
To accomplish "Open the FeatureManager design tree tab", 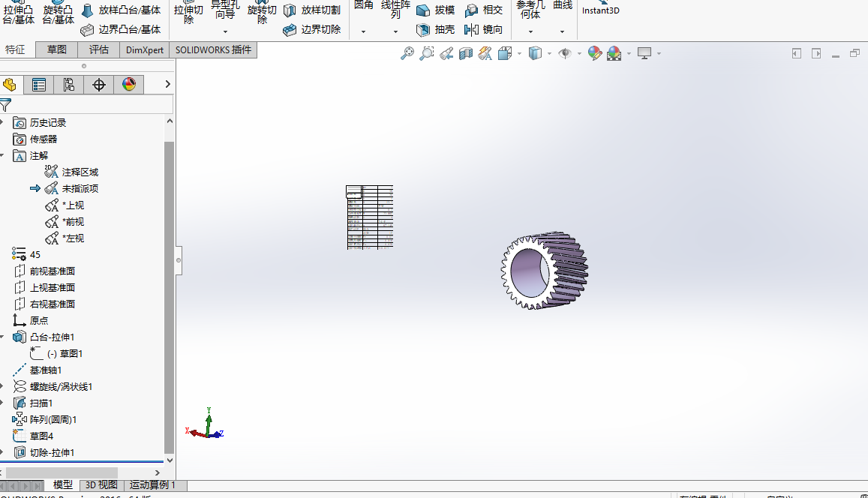I will pyautogui.click(x=10, y=85).
